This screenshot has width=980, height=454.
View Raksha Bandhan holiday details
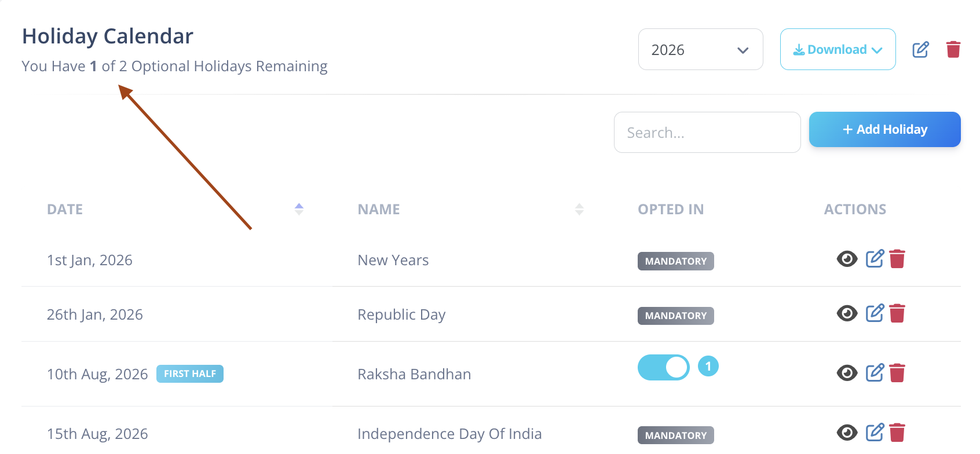(847, 373)
